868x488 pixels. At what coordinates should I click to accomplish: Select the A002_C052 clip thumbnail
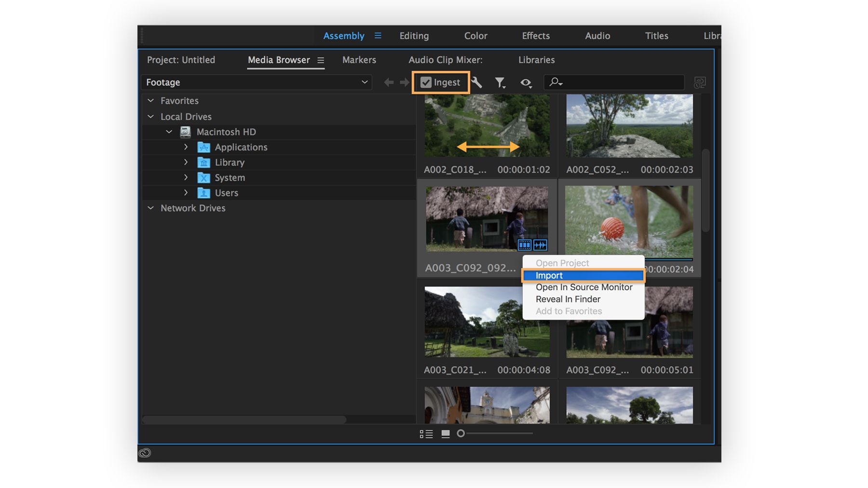coord(629,126)
